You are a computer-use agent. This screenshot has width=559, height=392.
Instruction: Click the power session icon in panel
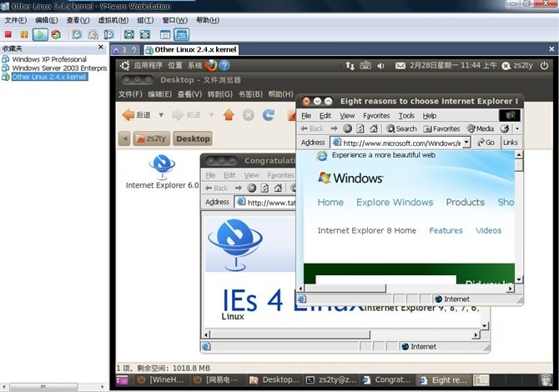(x=544, y=66)
